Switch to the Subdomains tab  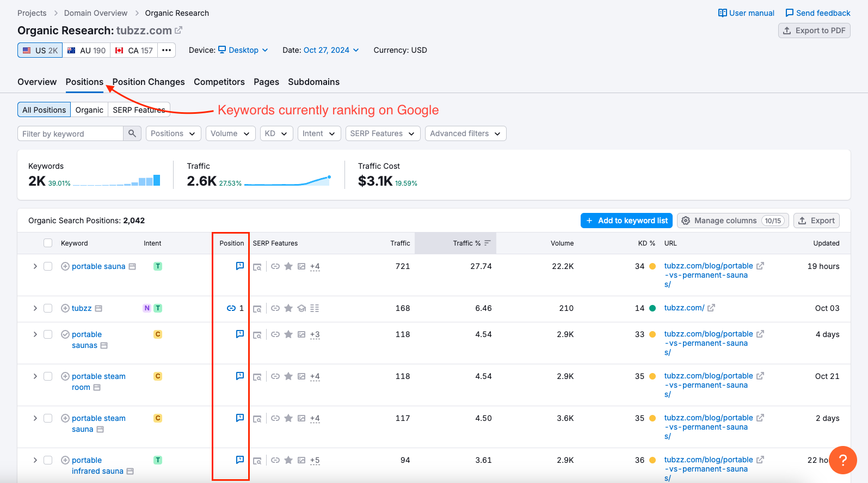(x=314, y=82)
